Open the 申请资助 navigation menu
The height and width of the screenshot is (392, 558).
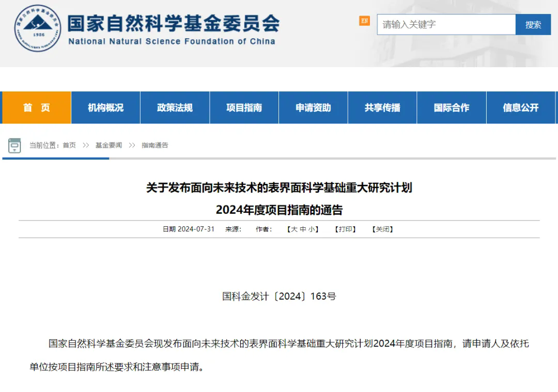click(x=313, y=107)
